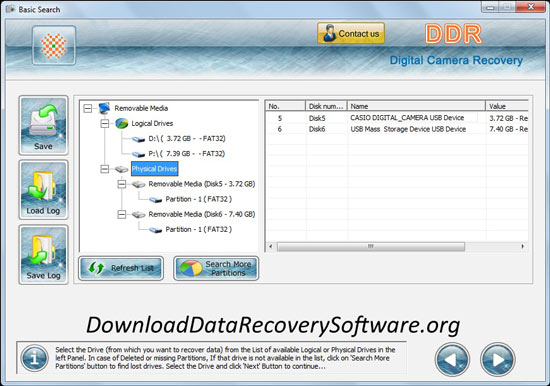Close the Basic Search window

[531, 7]
